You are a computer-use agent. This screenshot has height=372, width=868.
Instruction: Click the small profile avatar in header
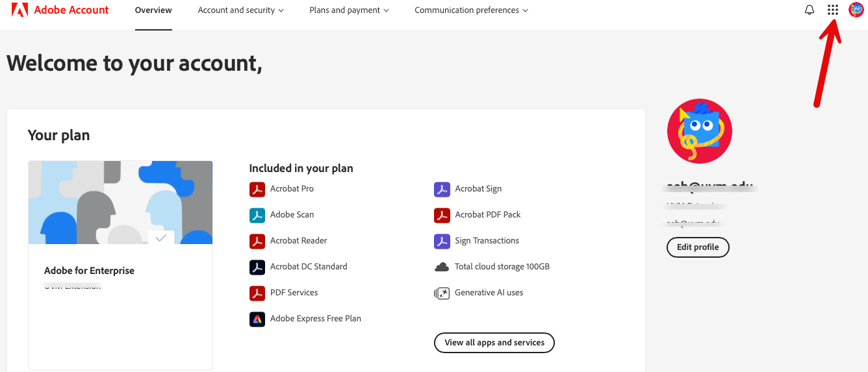(856, 10)
